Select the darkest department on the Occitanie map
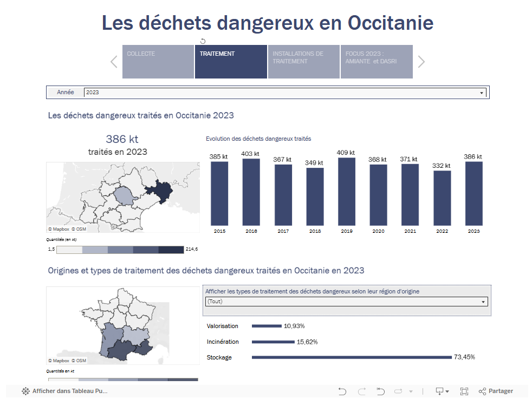Screen dimensions: 532x399 [x=163, y=191]
